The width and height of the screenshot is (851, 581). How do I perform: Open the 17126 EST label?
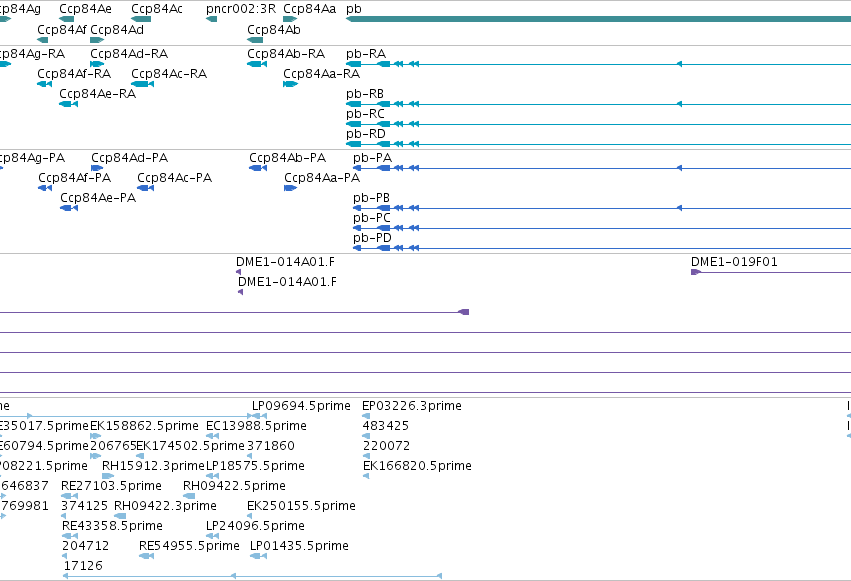(83, 566)
